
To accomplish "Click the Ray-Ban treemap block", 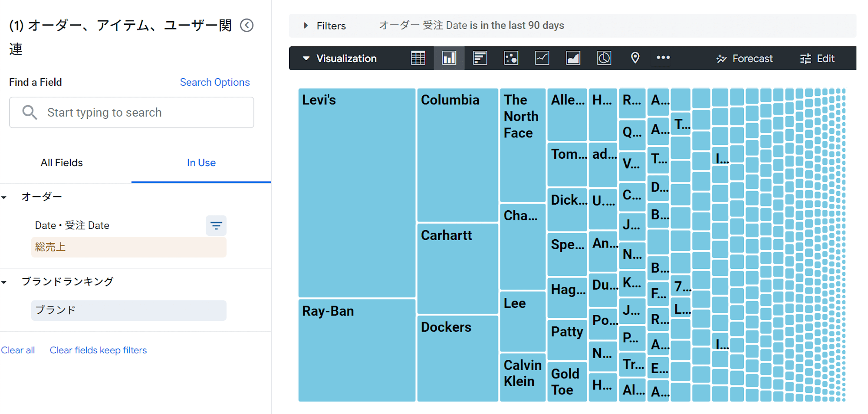I will [357, 350].
